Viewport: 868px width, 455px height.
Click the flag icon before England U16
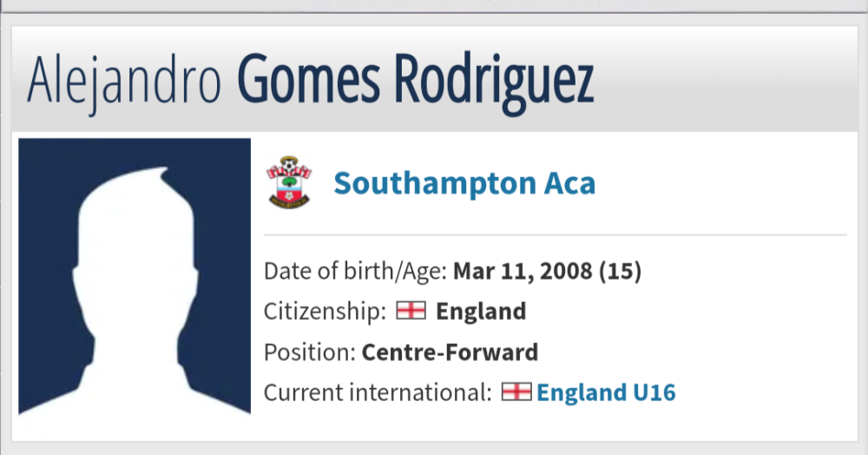(x=516, y=392)
